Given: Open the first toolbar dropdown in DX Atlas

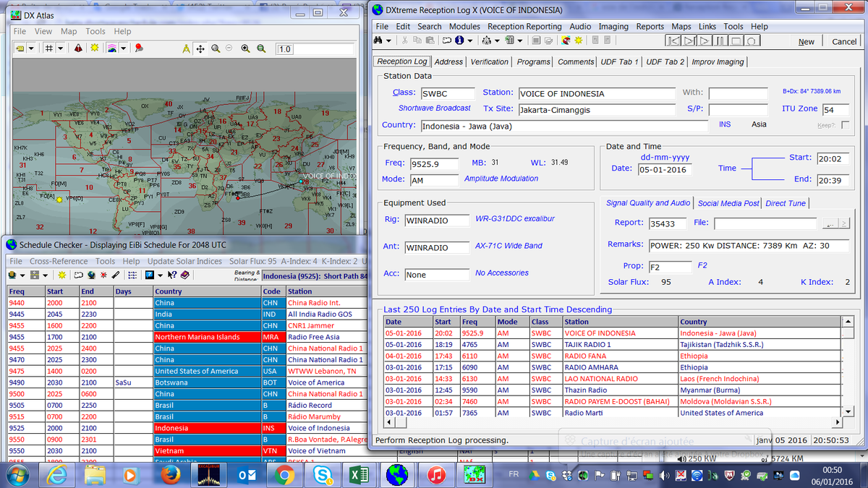Looking at the screenshot, I should click(31, 48).
